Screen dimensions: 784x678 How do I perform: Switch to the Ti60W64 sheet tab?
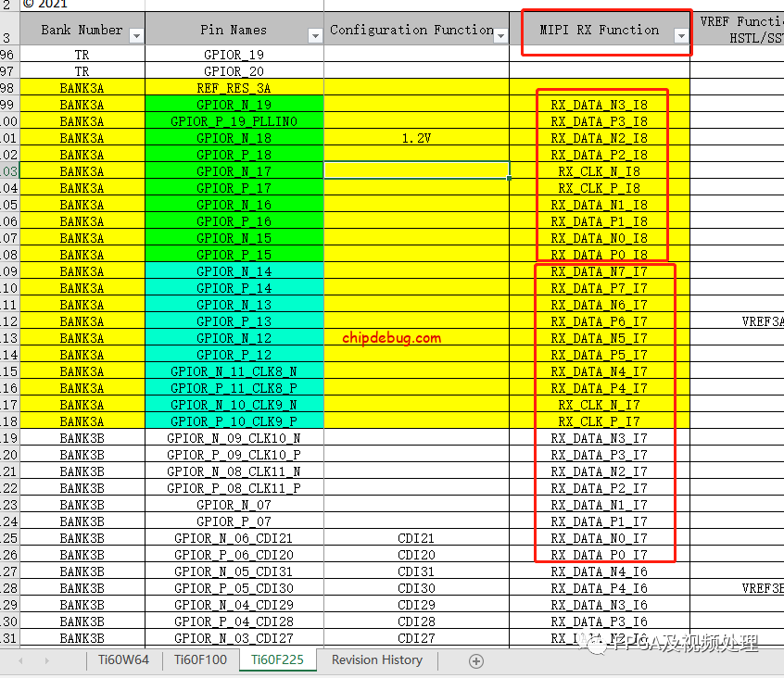point(123,660)
